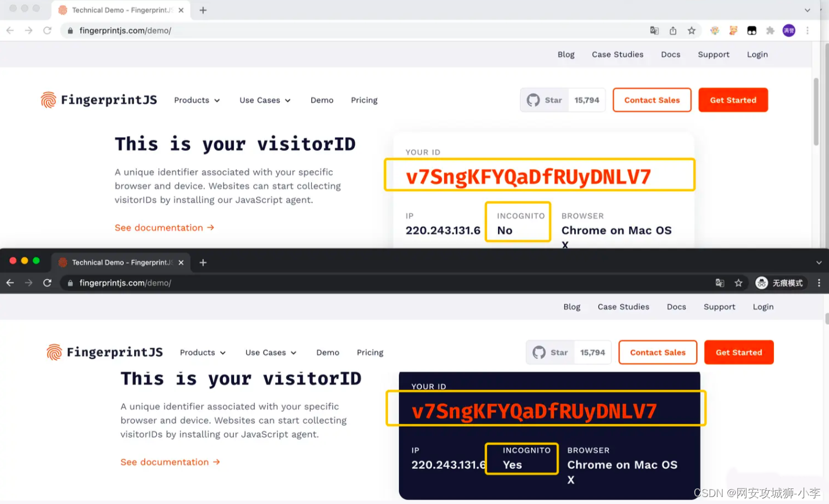Click forward arrow in incognito Chrome window
This screenshot has width=829, height=504.
[x=28, y=283]
